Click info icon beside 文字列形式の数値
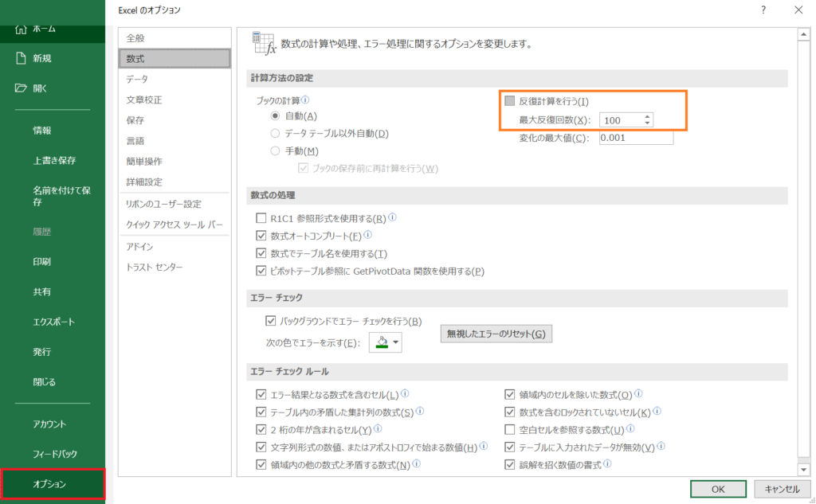Viewport: 816px width, 504px height. click(484, 446)
